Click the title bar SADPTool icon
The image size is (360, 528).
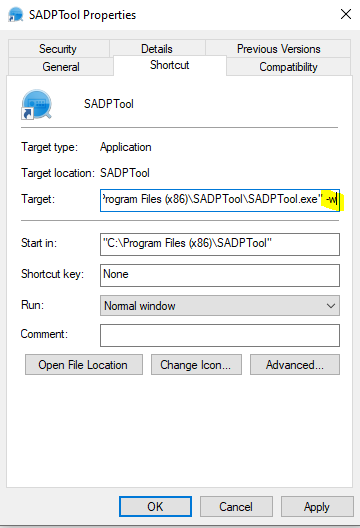click(15, 14)
